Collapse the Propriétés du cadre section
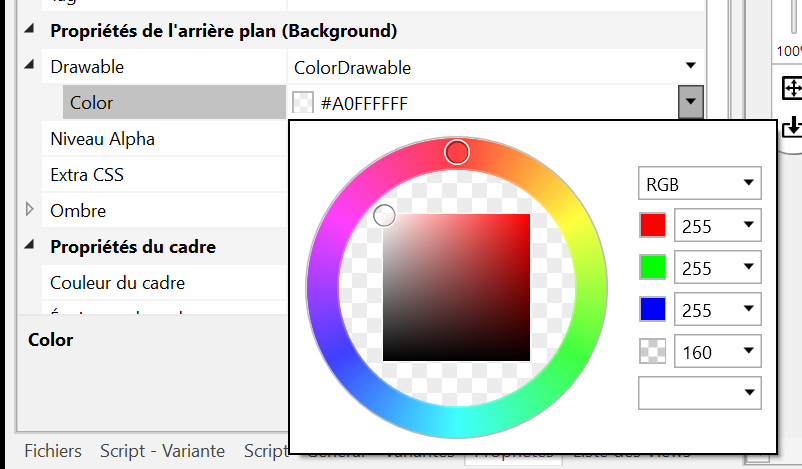The height and width of the screenshot is (469, 802). pos(30,247)
